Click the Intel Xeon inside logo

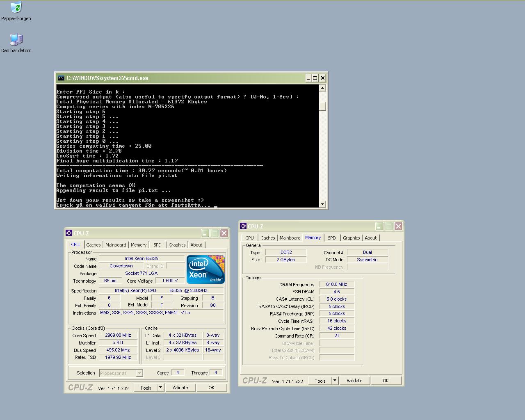point(205,269)
